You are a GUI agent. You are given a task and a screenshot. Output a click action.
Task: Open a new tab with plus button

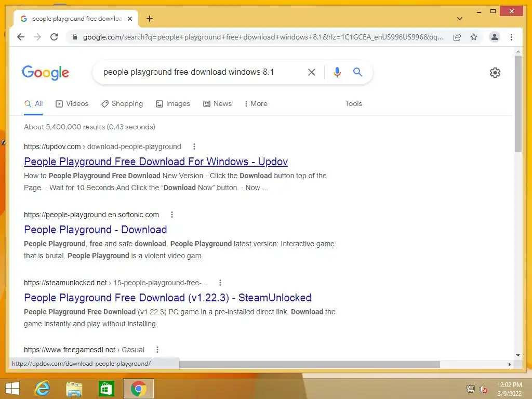tap(149, 19)
